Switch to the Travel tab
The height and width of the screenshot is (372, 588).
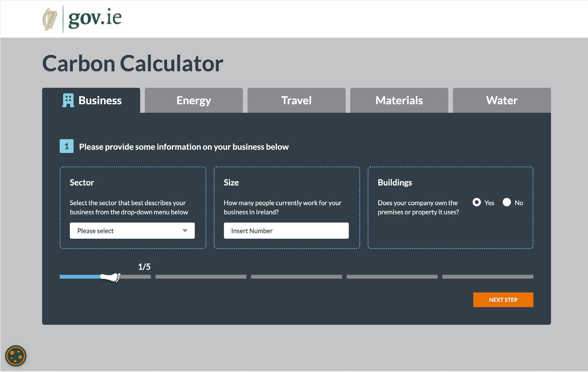296,100
